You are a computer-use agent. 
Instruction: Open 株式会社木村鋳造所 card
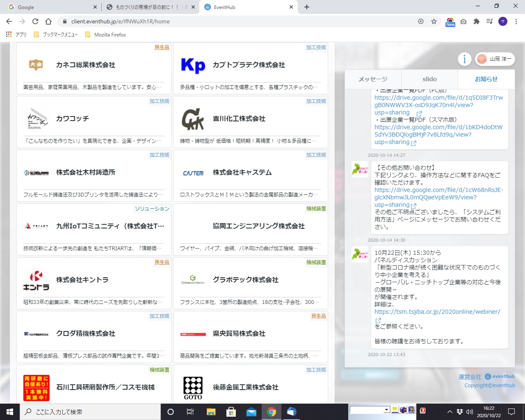click(94, 176)
